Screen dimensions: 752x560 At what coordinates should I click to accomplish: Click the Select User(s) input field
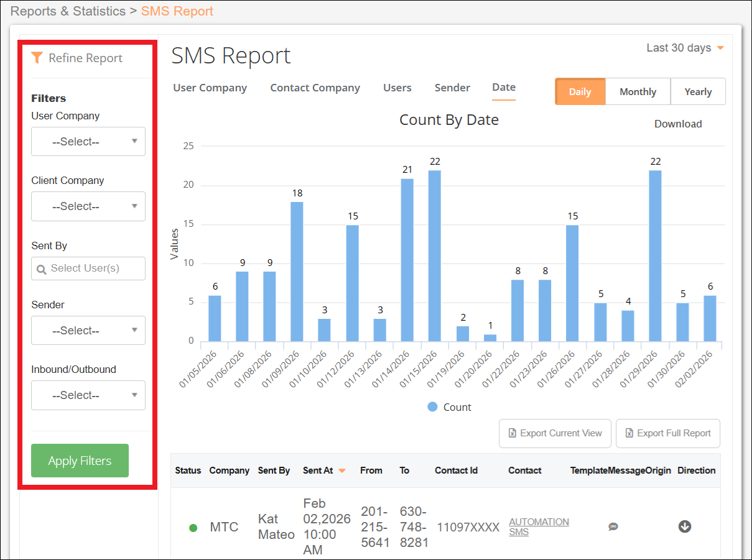[x=88, y=269]
